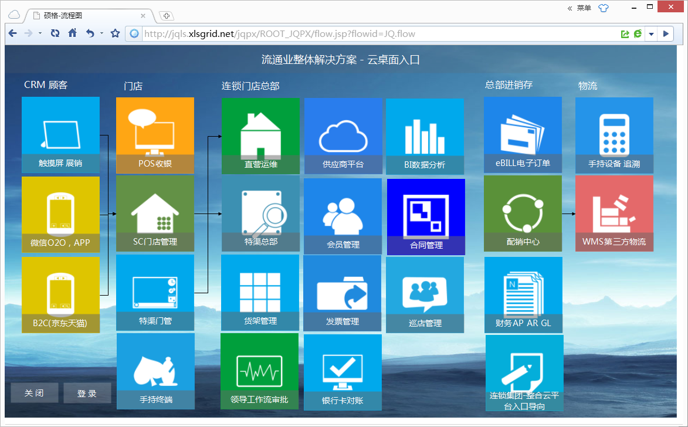Image resolution: width=688 pixels, height=427 pixels.
Task: Expand the back-history dropdown arrow next to undo
Action: (x=102, y=34)
